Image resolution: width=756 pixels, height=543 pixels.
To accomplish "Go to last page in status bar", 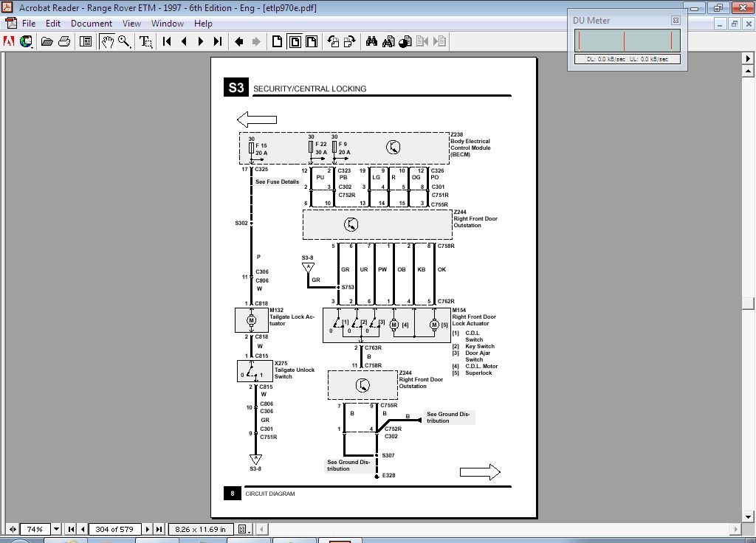I will coord(159,529).
